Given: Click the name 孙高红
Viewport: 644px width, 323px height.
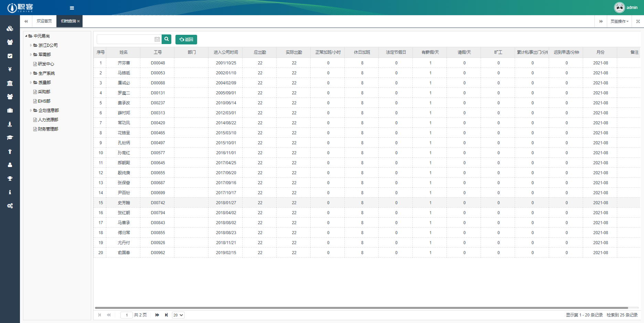Looking at the screenshot, I should 124,153.
